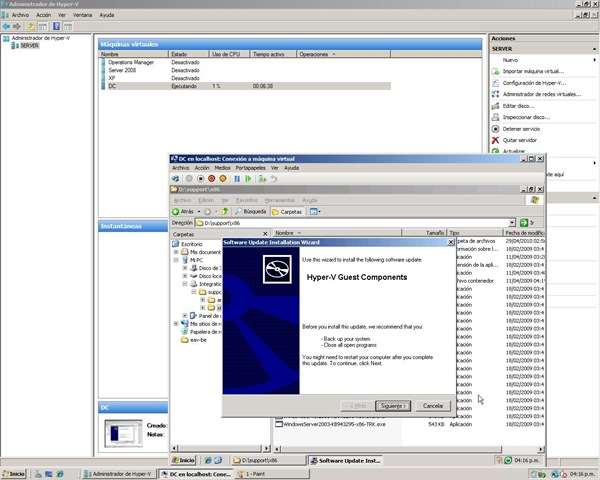The width and height of the screenshot is (600, 480).
Task: Open the address bar dropdown arrow
Action: 512,223
